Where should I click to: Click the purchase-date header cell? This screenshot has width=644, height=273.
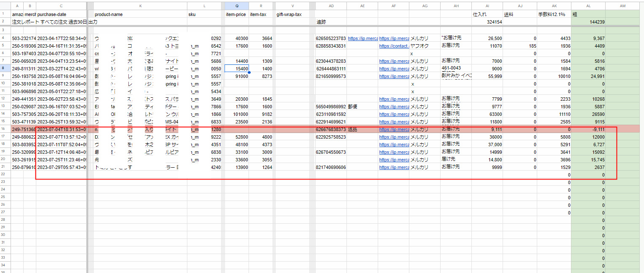coord(61,14)
